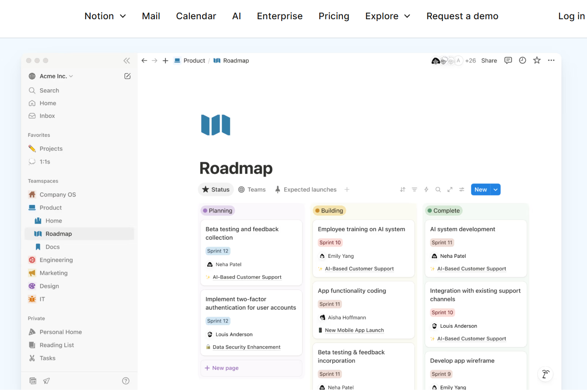Open the comments icon in top bar
Screen dimensions: 587x392
508,60
